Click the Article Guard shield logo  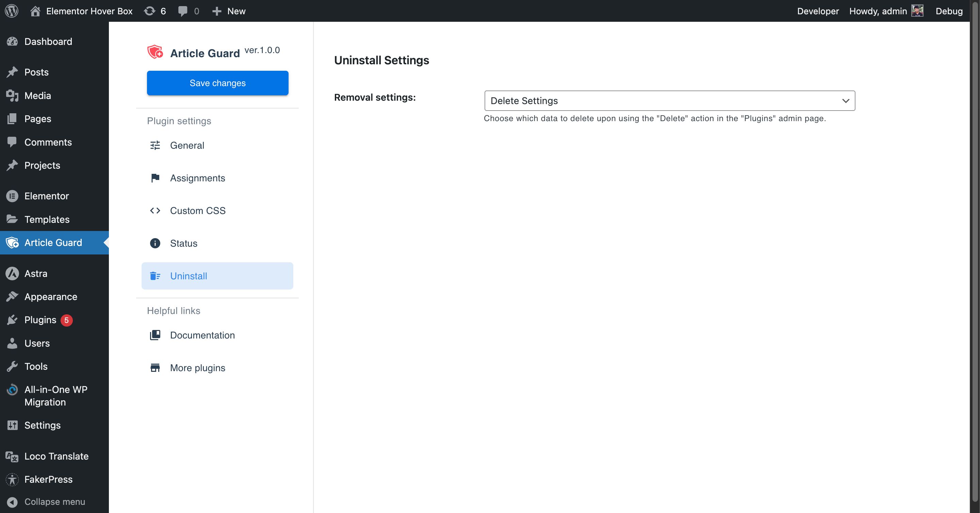point(155,52)
